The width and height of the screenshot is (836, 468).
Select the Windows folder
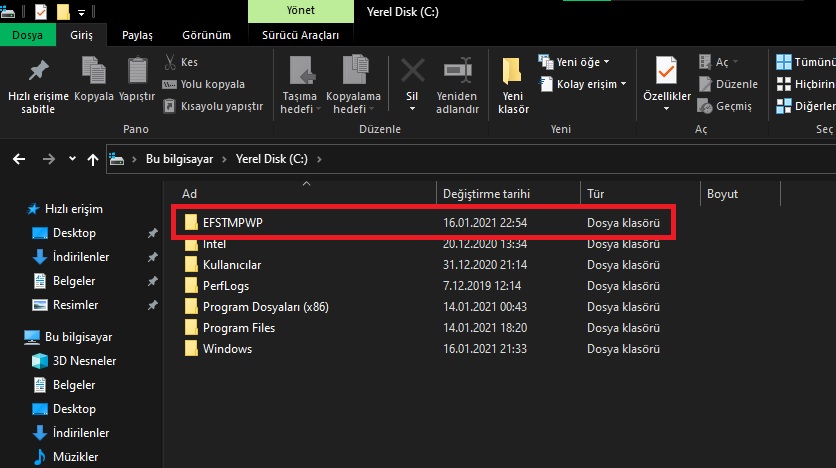point(424,349)
